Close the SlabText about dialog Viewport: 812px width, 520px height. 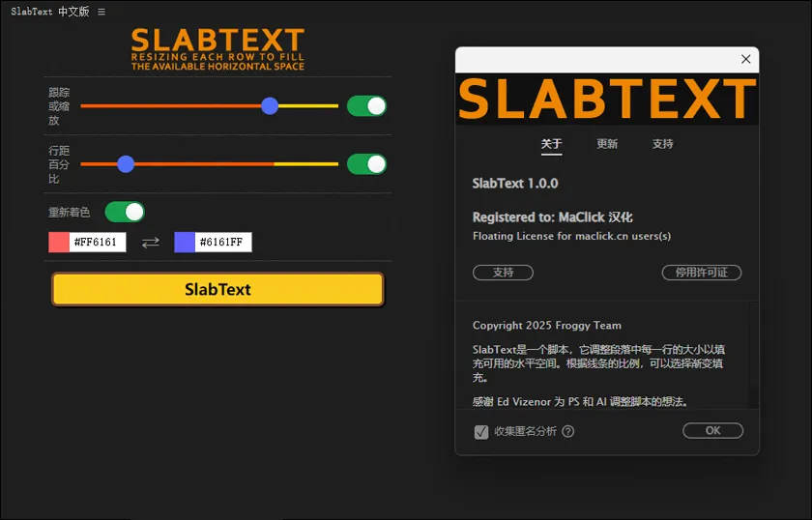point(745,59)
